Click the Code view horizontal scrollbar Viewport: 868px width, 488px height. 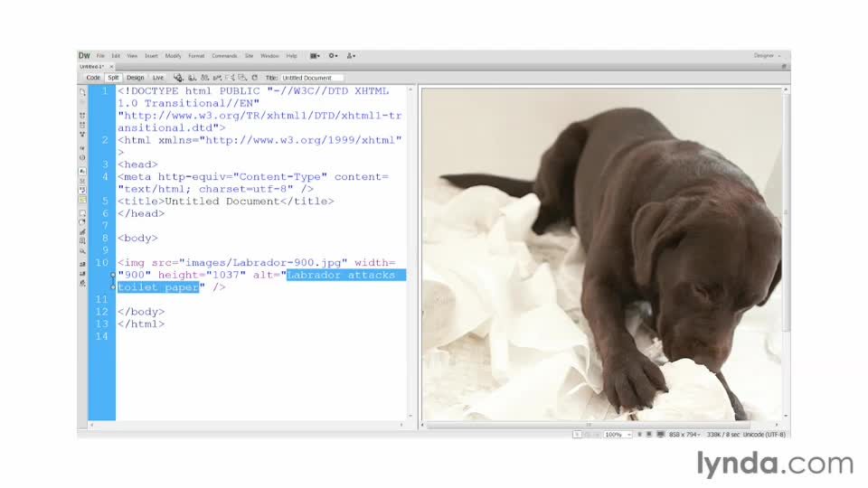[246, 425]
